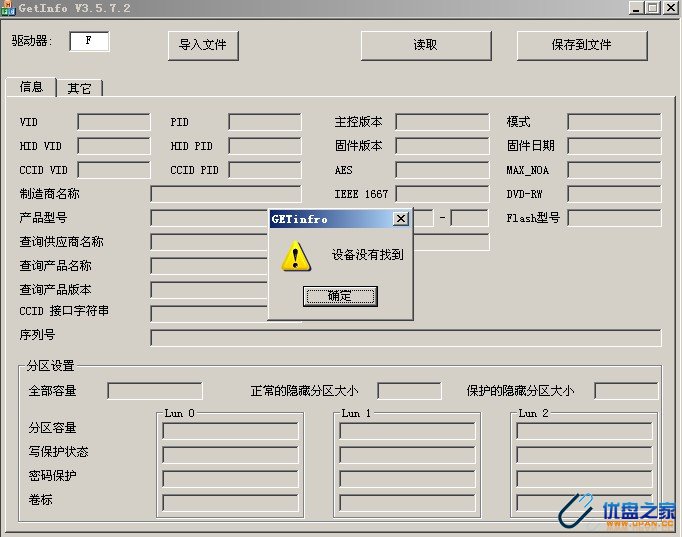Viewport: 682px width, 537px height.
Task: Click Lun 2 分区容量 field
Action: (584, 431)
